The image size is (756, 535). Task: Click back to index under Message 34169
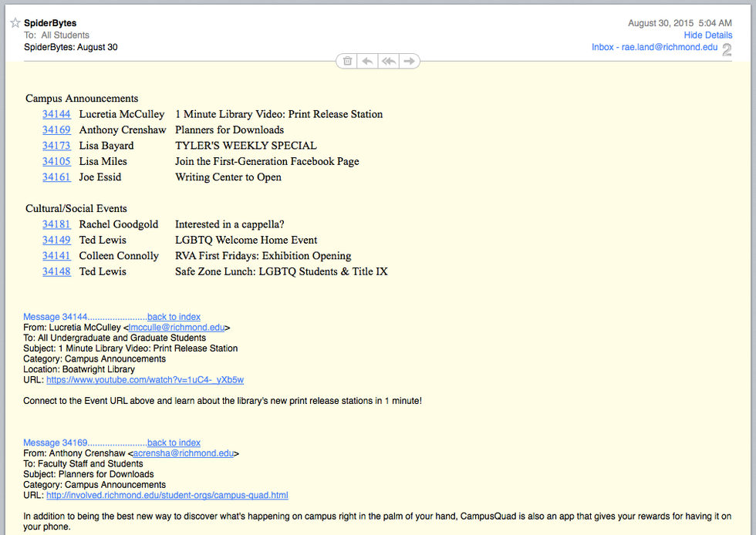point(174,442)
